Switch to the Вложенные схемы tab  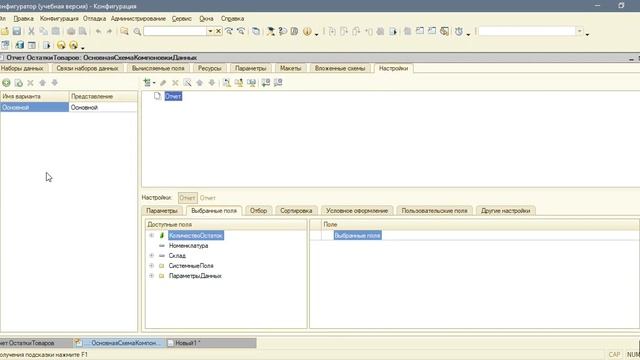tap(340, 68)
